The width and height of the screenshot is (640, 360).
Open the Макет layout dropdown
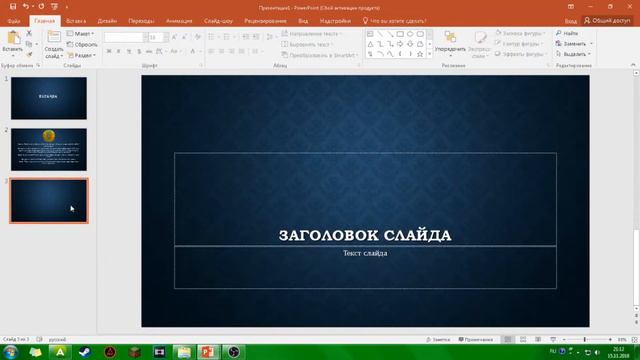(80, 33)
